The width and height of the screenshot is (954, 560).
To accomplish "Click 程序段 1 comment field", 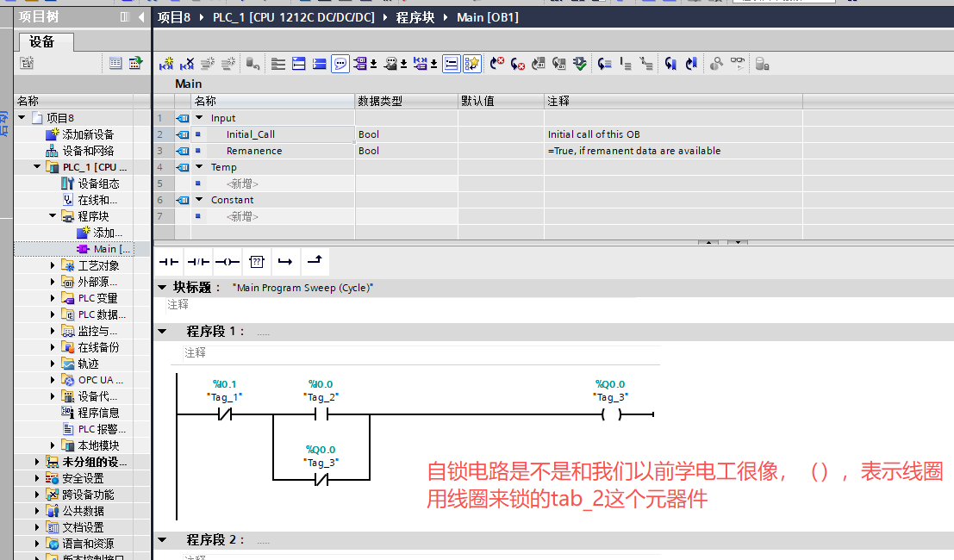I will click(421, 352).
